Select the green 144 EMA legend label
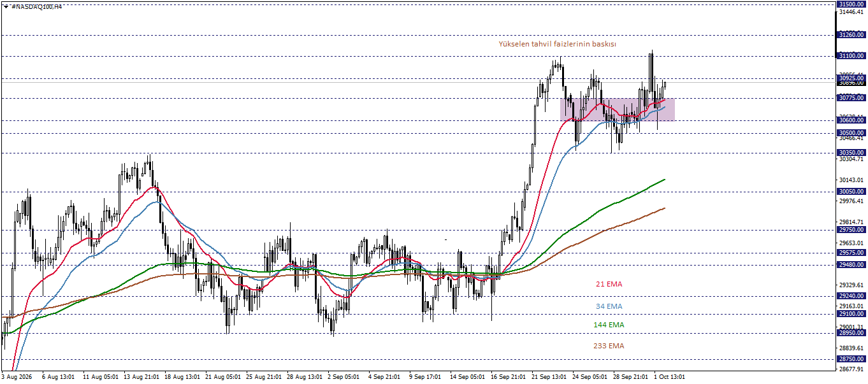The image size is (868, 384). coord(609,325)
